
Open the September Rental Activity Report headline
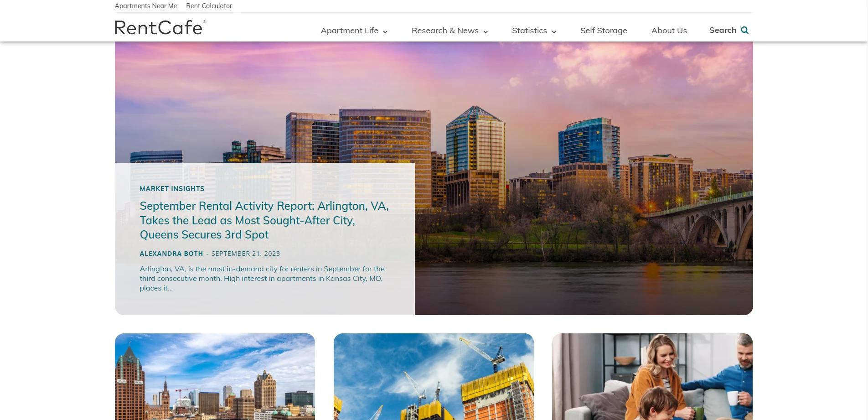pos(264,220)
